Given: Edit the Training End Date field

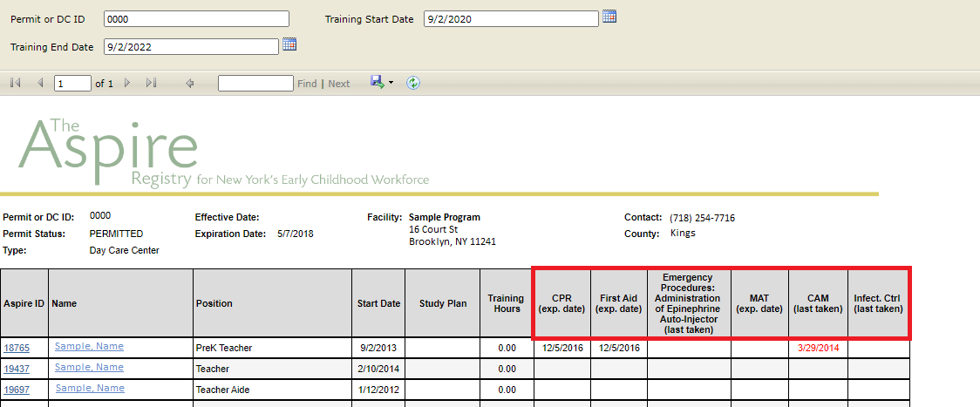Looking at the screenshot, I should (x=191, y=47).
